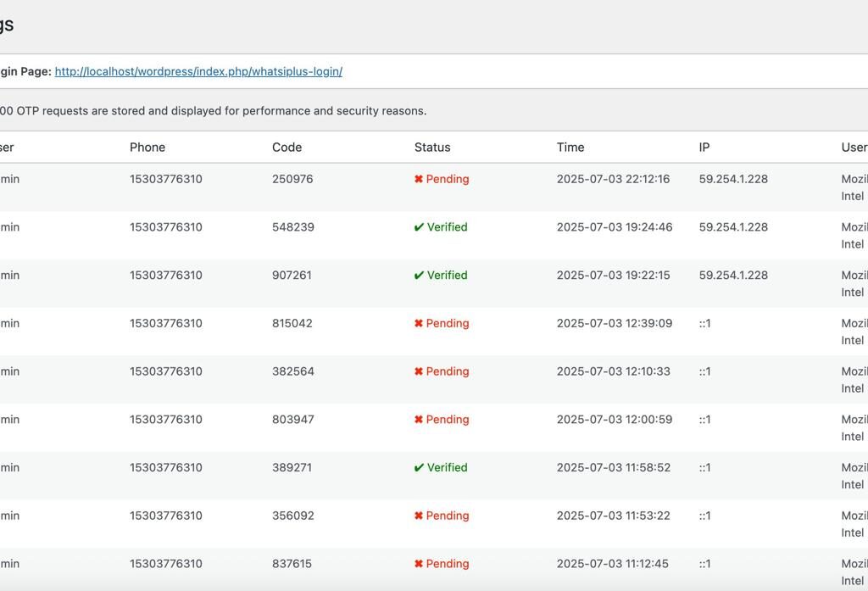Click the Time column header
Image resolution: width=868 pixels, height=591 pixels.
[570, 148]
